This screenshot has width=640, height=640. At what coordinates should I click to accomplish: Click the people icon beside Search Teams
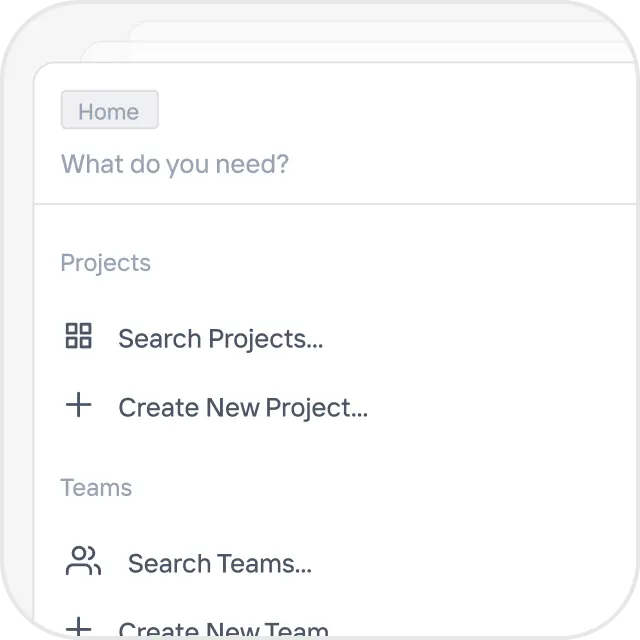pos(83,562)
